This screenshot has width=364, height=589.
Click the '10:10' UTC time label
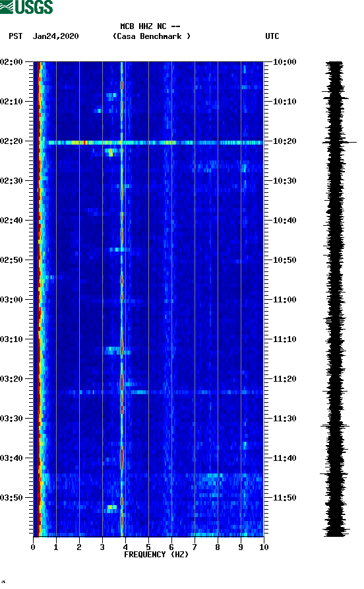pyautogui.click(x=284, y=102)
